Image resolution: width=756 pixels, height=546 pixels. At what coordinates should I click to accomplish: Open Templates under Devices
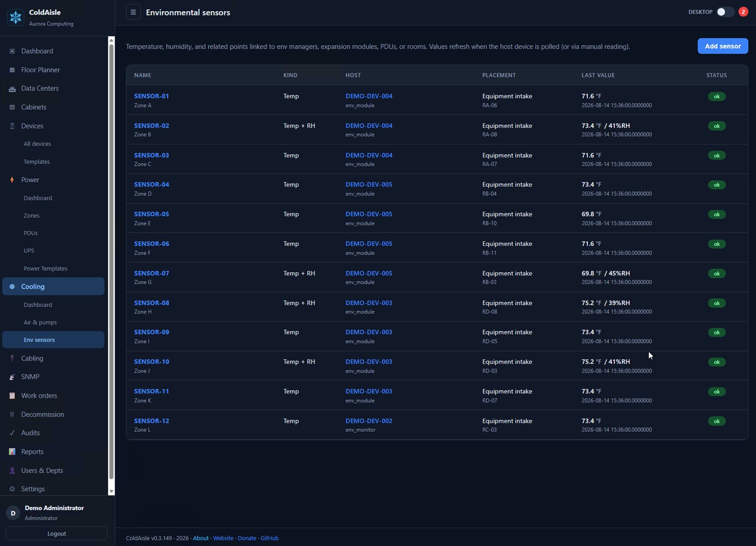pos(37,162)
